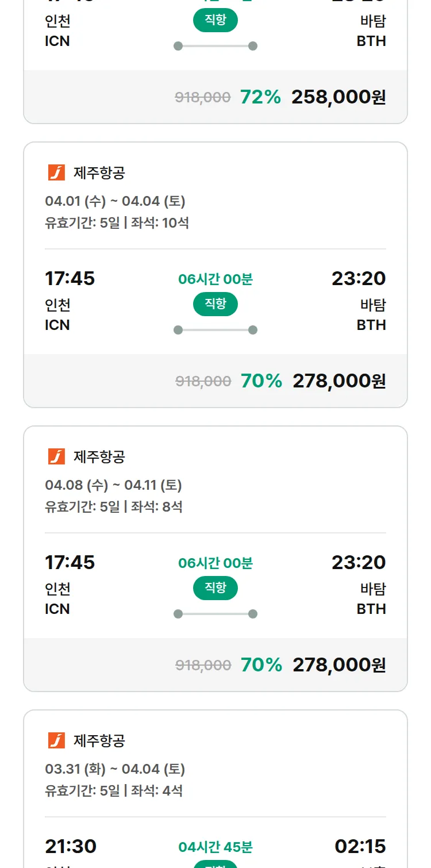Click the 04시간 45분 flight duration
431x868 pixels.
pyautogui.click(x=215, y=847)
